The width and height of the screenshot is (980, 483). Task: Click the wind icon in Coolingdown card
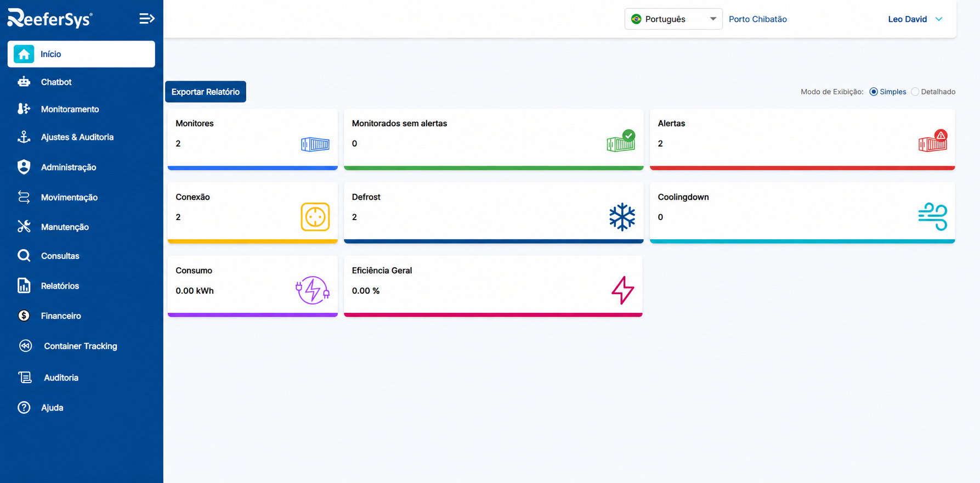click(933, 217)
